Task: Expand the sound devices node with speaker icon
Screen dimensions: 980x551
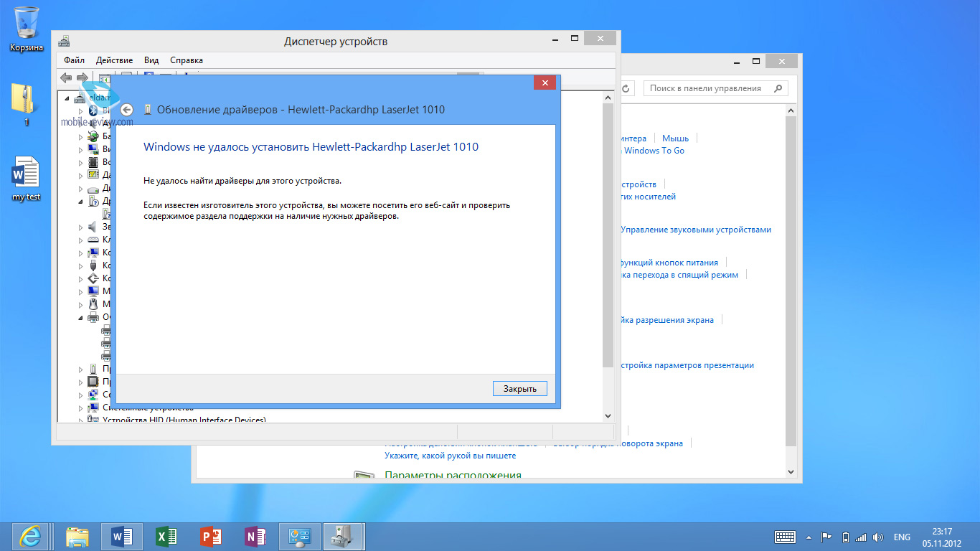Action: point(81,227)
